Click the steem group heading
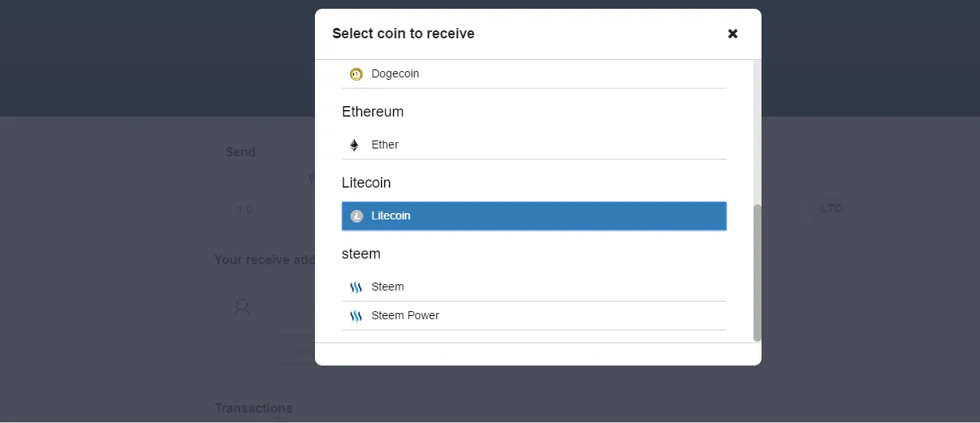The width and height of the screenshot is (980, 423). 361,254
